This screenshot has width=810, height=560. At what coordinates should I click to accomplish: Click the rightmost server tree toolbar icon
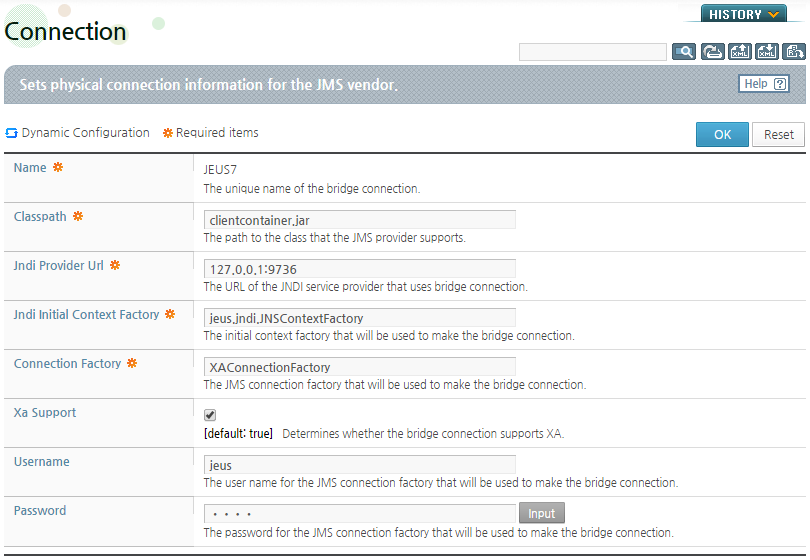[794, 52]
